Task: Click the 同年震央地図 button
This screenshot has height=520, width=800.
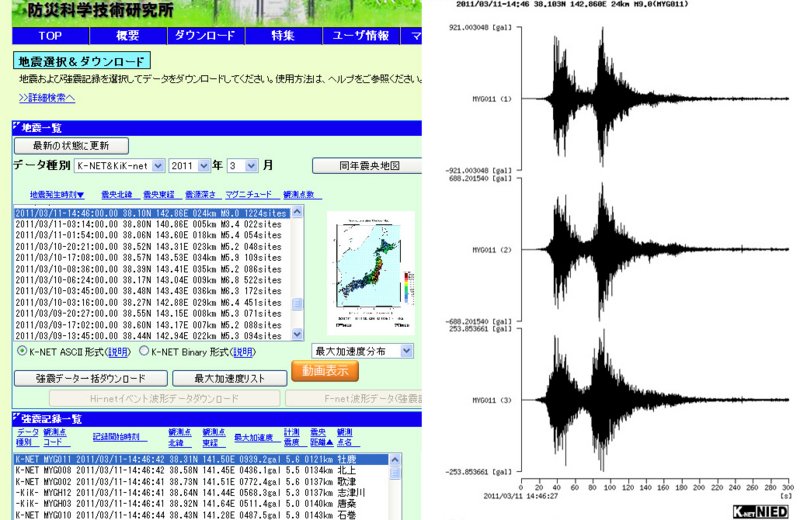Action: point(368,166)
